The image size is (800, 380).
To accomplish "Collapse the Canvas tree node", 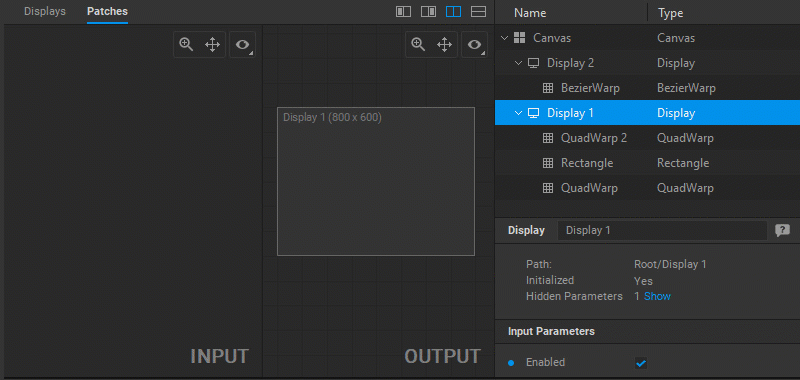I will pos(505,38).
